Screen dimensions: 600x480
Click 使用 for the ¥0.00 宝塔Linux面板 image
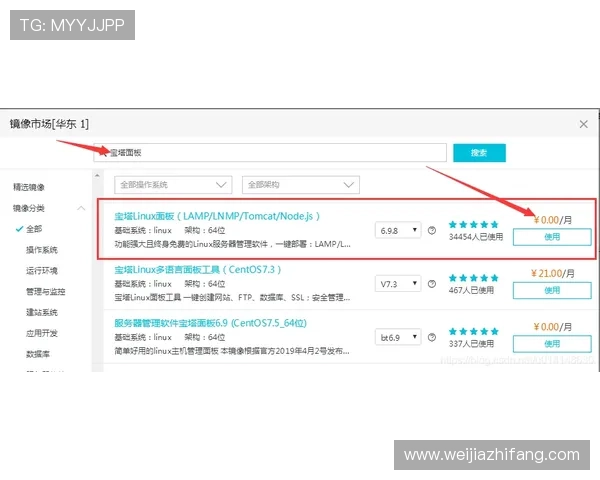pyautogui.click(x=552, y=237)
